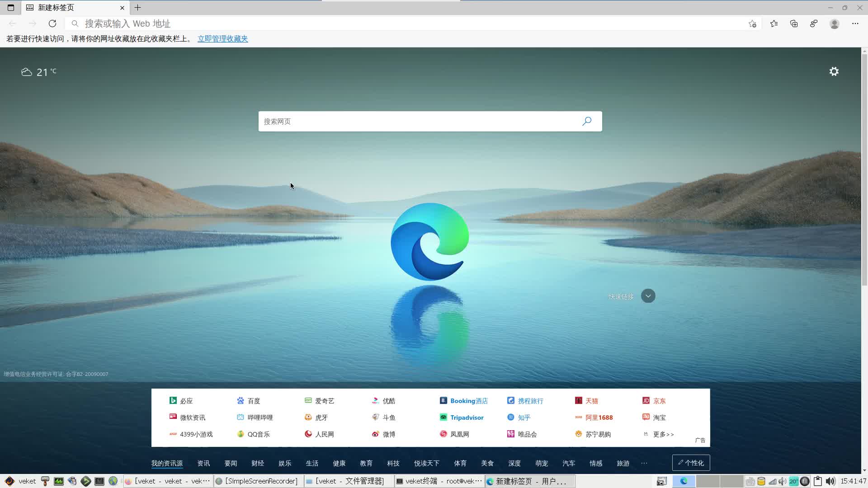
Task: Click the volume speaker tray icon
Action: click(x=830, y=481)
